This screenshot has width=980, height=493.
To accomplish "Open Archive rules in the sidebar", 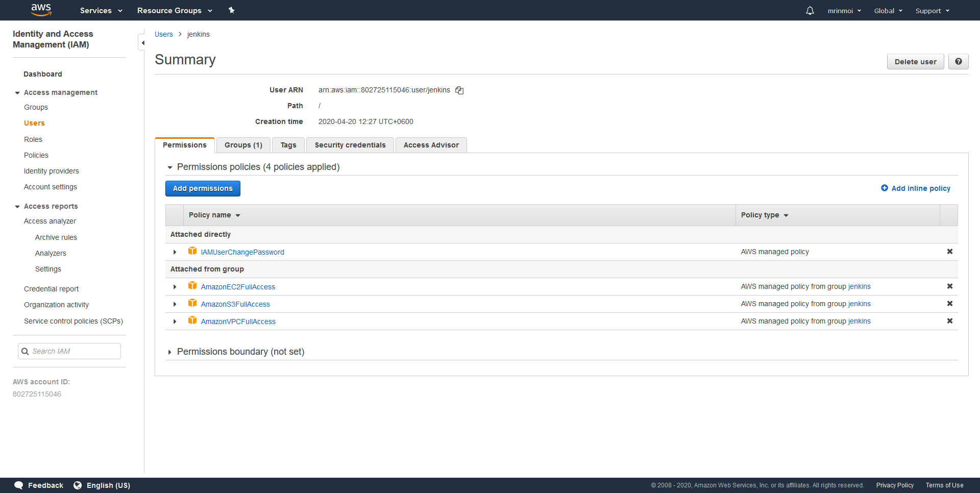I will (x=56, y=237).
